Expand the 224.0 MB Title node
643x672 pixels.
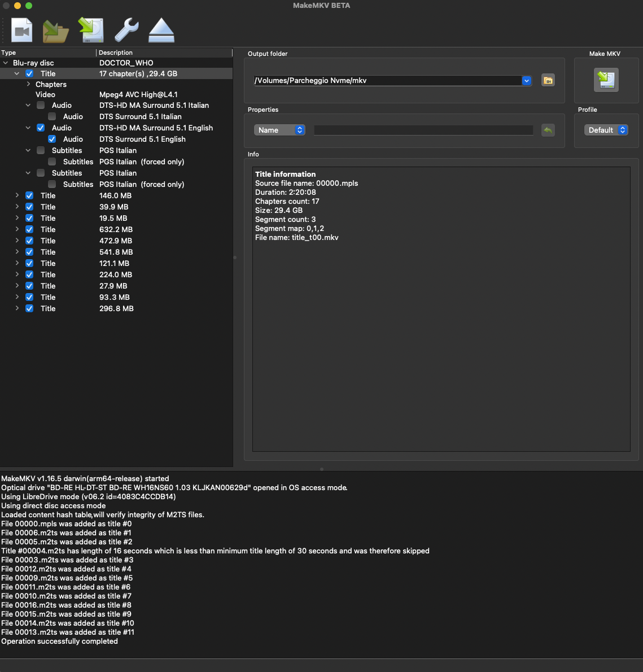coord(17,274)
